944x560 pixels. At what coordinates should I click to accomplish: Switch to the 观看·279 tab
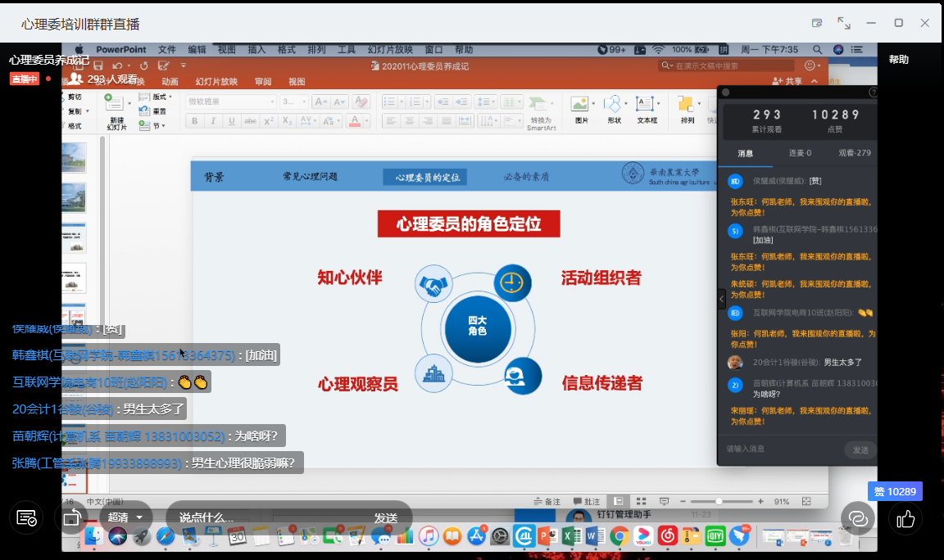coord(854,153)
